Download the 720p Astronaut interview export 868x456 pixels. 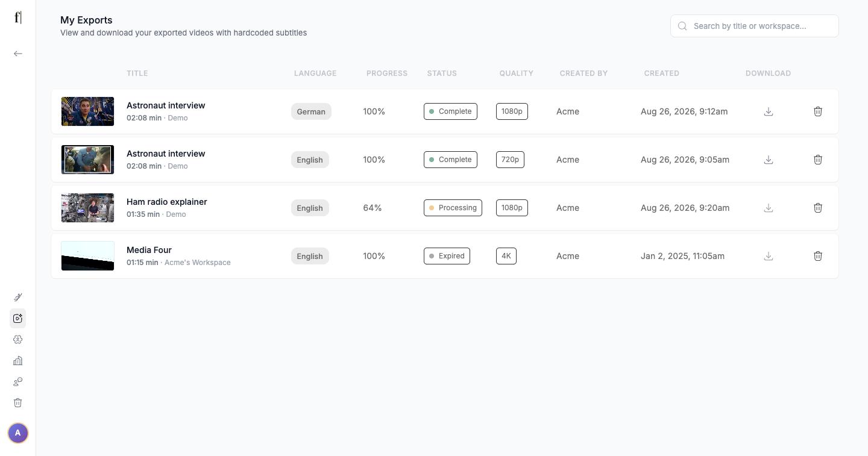click(769, 160)
